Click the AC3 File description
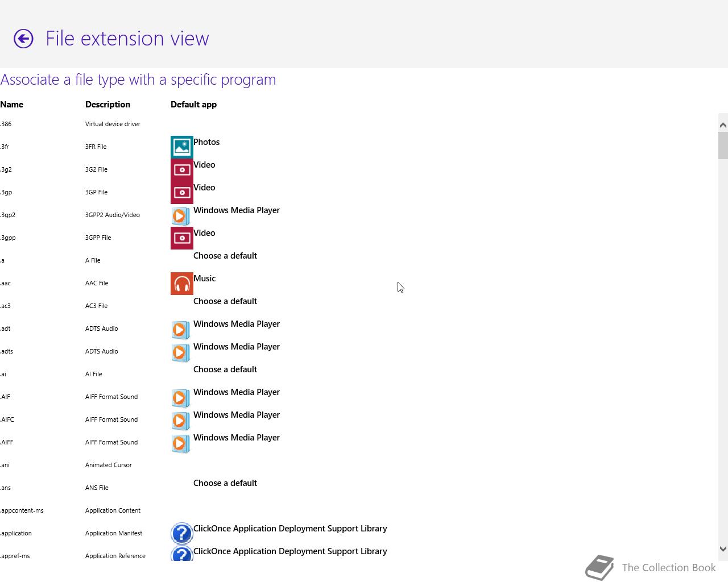 click(x=96, y=306)
